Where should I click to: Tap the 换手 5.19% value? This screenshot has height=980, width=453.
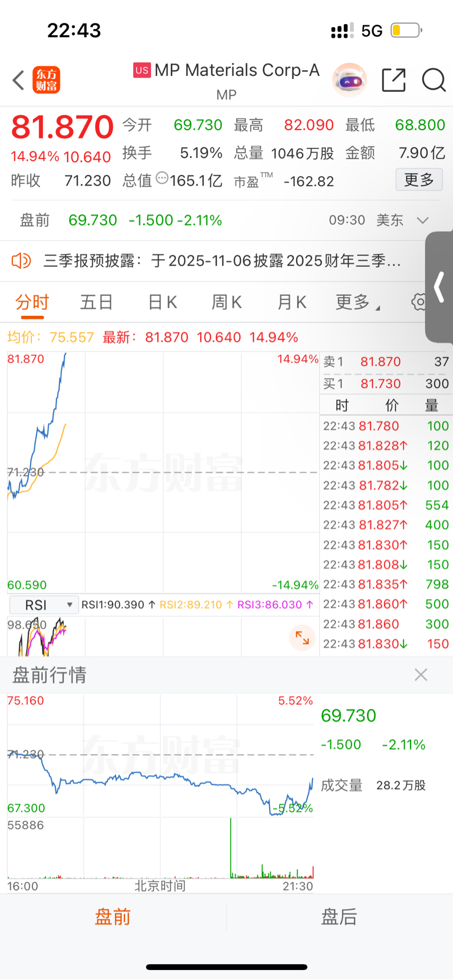point(172,153)
